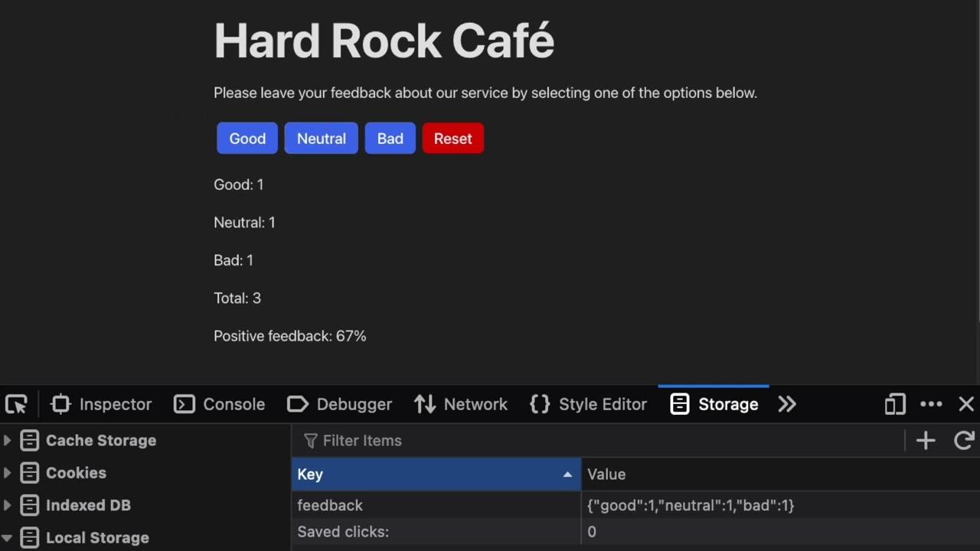Click the filter funnel icon
Image resolution: width=980 pixels, height=551 pixels.
point(310,441)
